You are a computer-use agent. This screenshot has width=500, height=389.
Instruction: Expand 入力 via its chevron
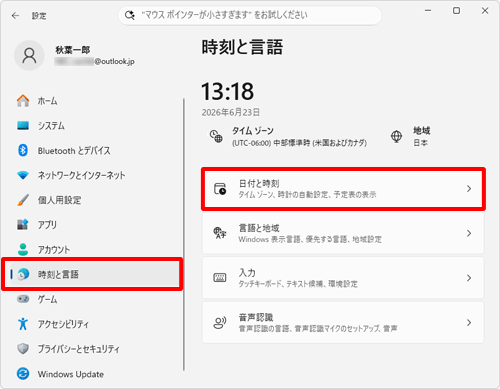pos(469,278)
